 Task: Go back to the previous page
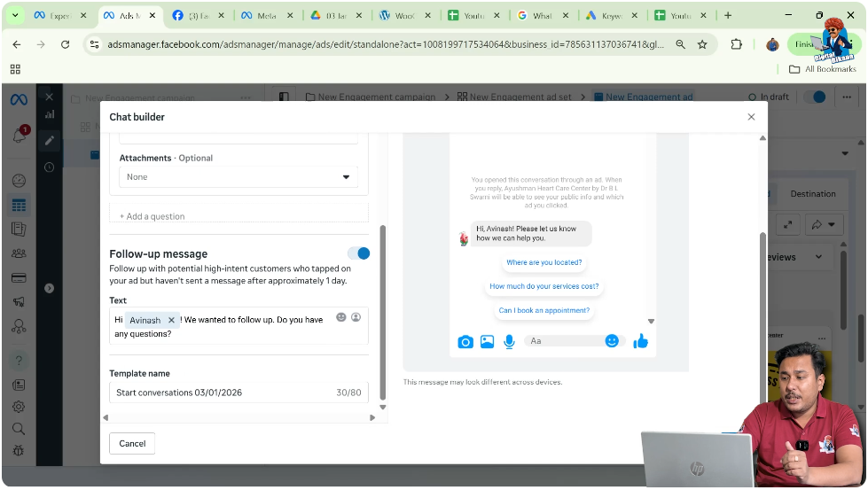pos(17,44)
